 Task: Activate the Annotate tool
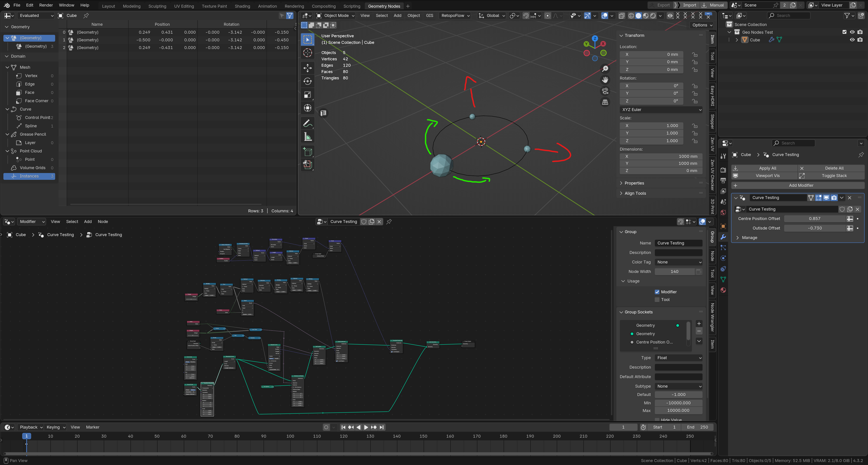click(x=307, y=123)
